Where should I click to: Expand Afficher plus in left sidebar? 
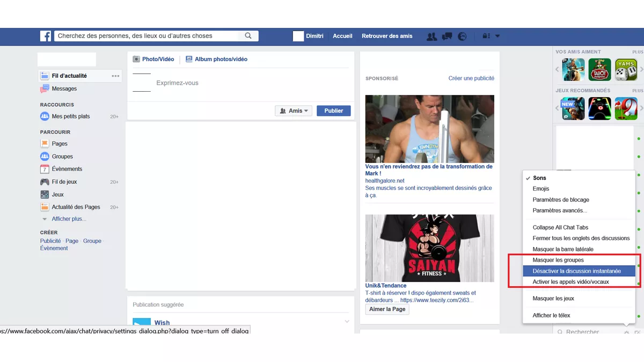69,219
